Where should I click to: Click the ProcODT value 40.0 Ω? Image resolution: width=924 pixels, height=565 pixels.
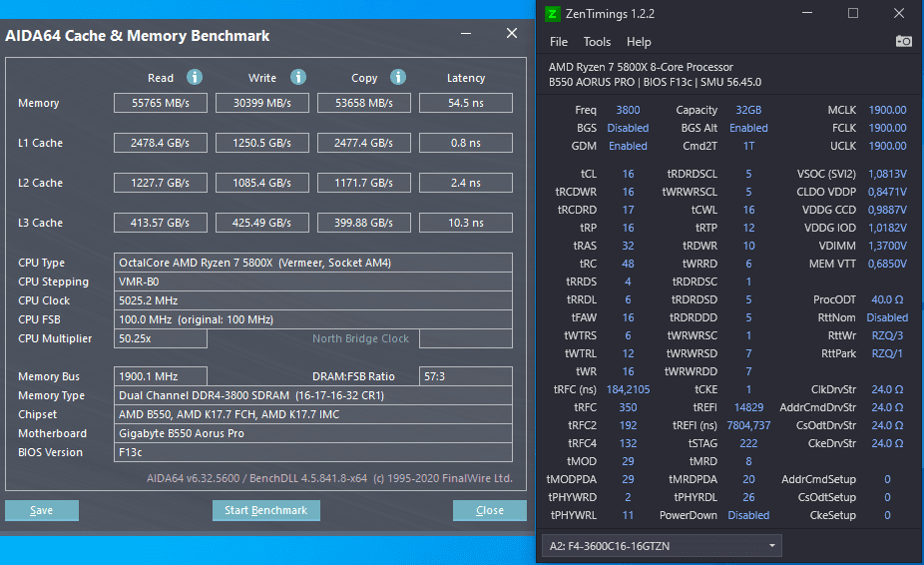click(x=887, y=299)
